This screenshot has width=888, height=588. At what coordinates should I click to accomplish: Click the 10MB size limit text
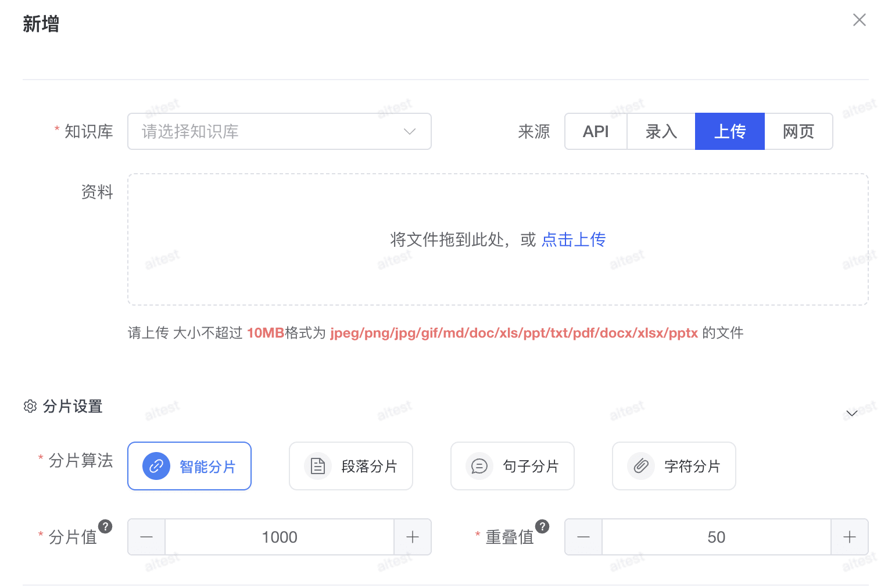266,333
